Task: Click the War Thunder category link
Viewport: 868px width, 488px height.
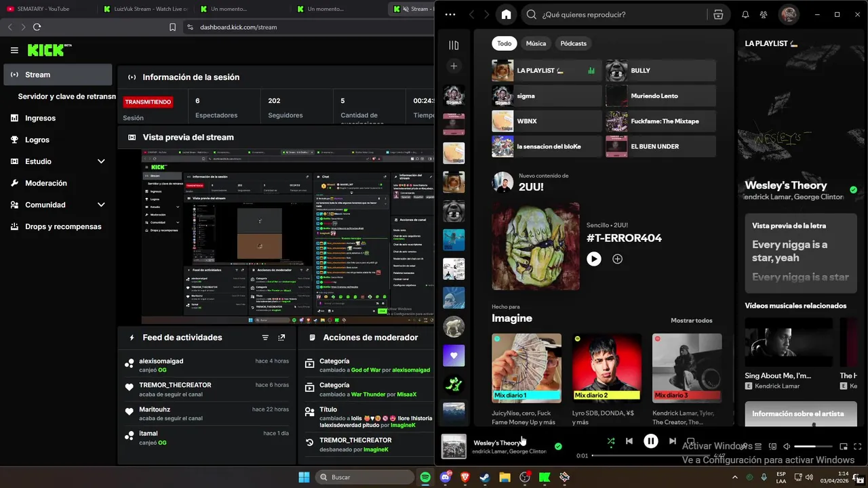Action: 368,394
